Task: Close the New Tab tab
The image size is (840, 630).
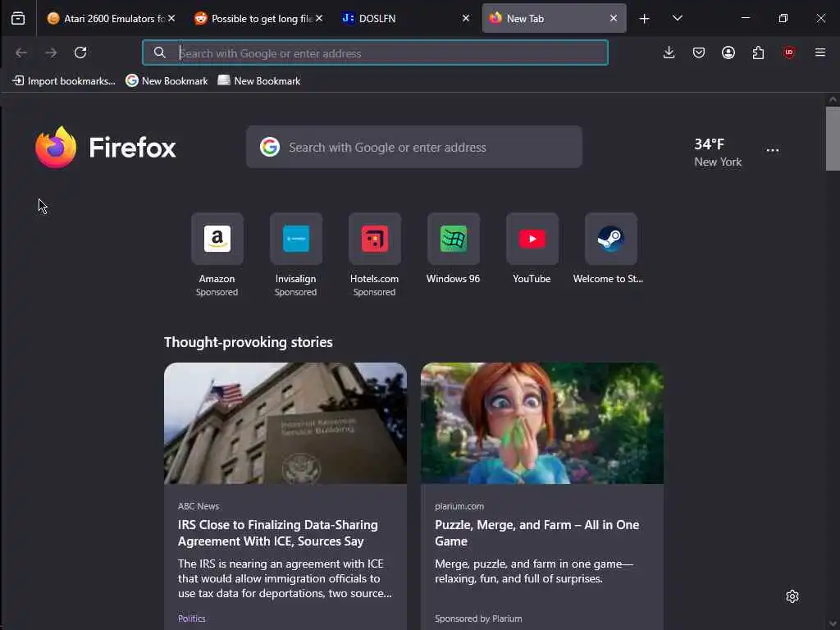Action: tap(614, 18)
